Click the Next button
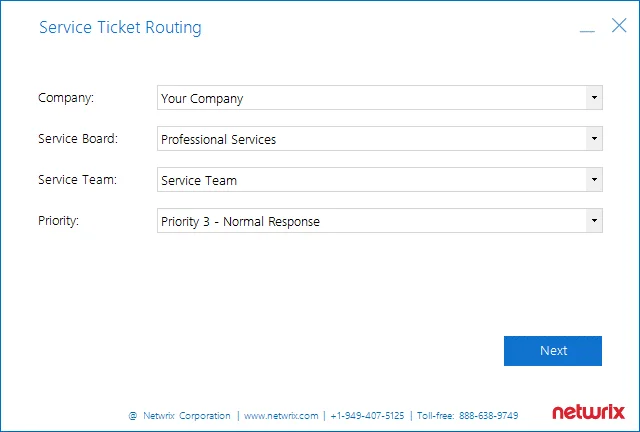Image resolution: width=640 pixels, height=432 pixels. 553,351
